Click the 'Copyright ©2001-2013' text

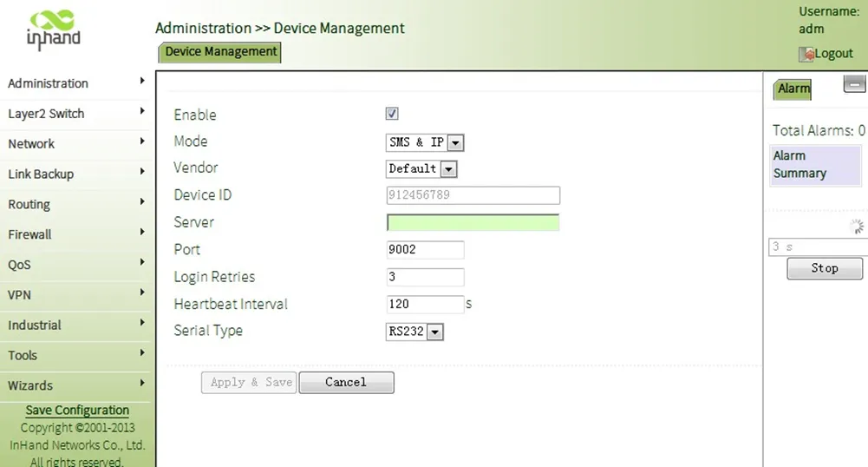[x=77, y=428]
